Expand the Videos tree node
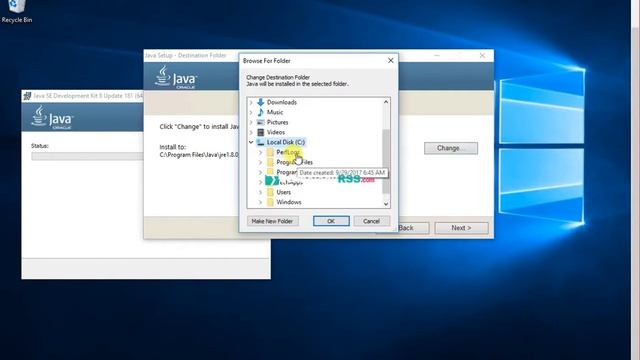640x360 pixels. point(251,132)
